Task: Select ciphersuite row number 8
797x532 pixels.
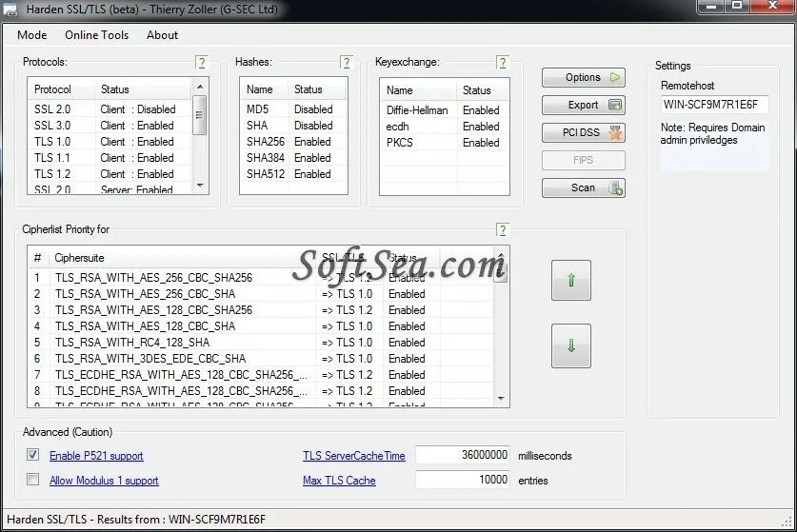Action: coord(261,391)
